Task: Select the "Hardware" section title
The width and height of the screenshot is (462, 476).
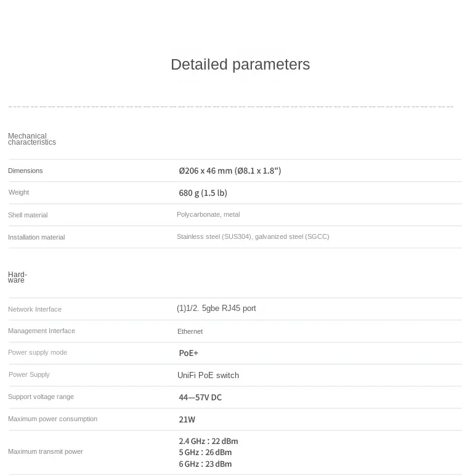Action: pyautogui.click(x=17, y=277)
